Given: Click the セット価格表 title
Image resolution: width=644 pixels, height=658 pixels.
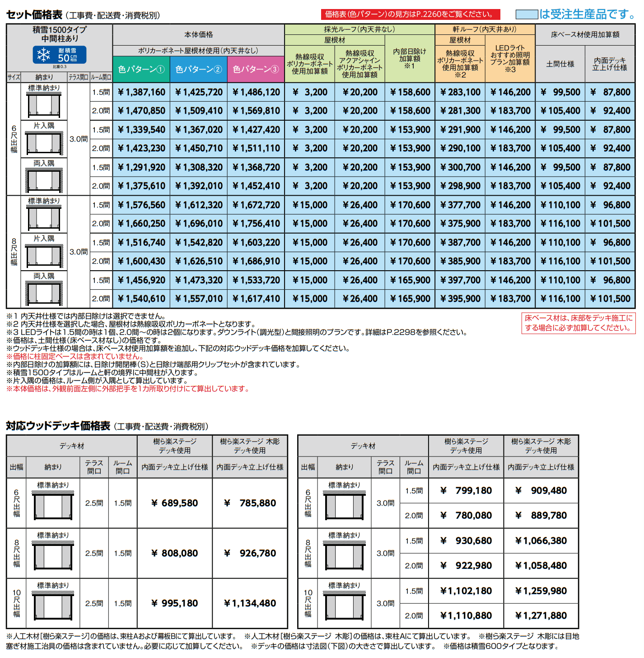Looking at the screenshot, I should point(34,15).
